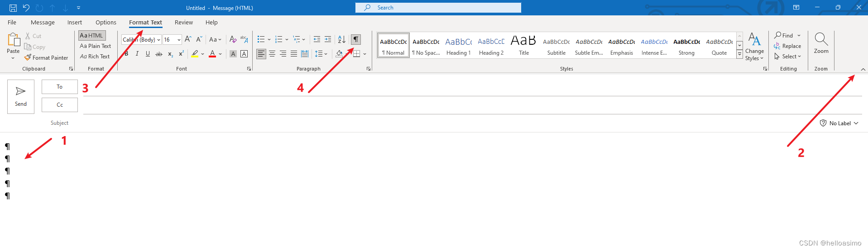
Task: Apply the Heading 1 style
Action: coord(458,45)
